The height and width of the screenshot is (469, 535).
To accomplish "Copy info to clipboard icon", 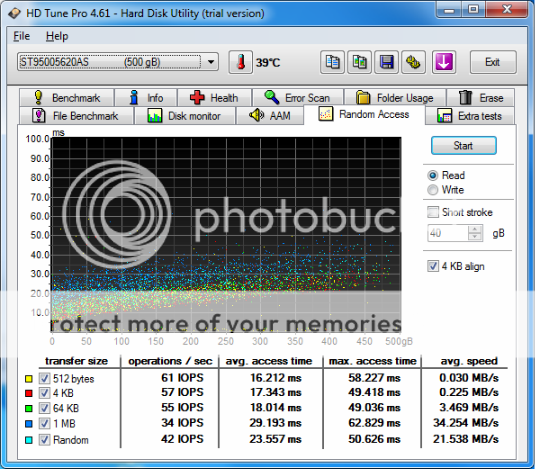I will click(x=332, y=62).
